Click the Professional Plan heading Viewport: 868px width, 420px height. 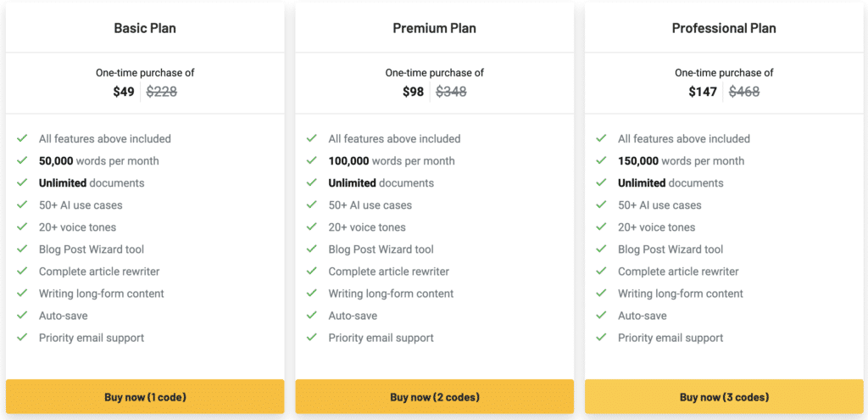(x=723, y=28)
